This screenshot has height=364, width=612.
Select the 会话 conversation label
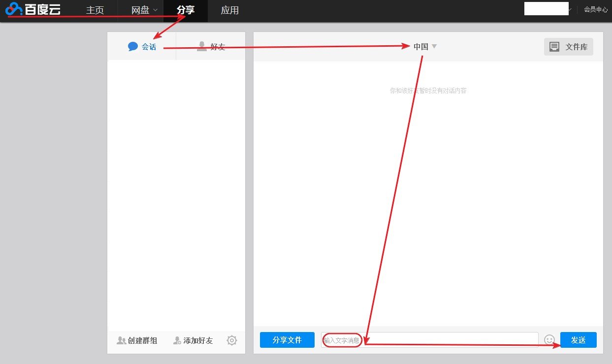pyautogui.click(x=148, y=46)
